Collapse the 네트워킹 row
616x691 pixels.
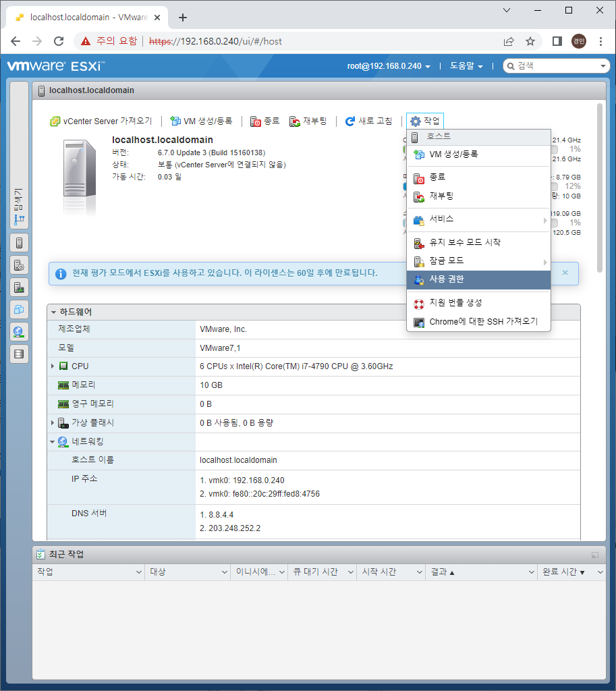(53, 441)
